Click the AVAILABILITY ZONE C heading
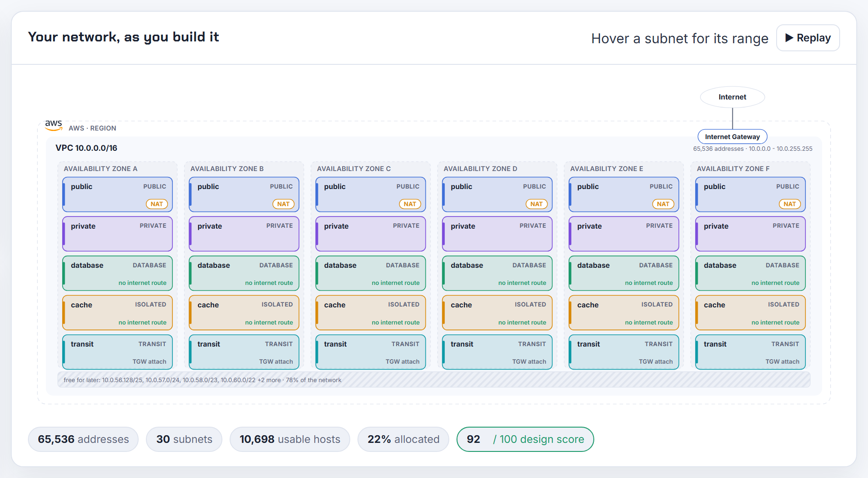Viewport: 868px width, 478px height. tap(354, 169)
